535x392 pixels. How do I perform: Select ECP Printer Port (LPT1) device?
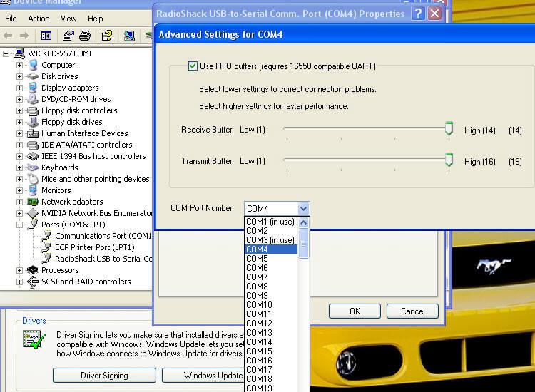[95, 247]
